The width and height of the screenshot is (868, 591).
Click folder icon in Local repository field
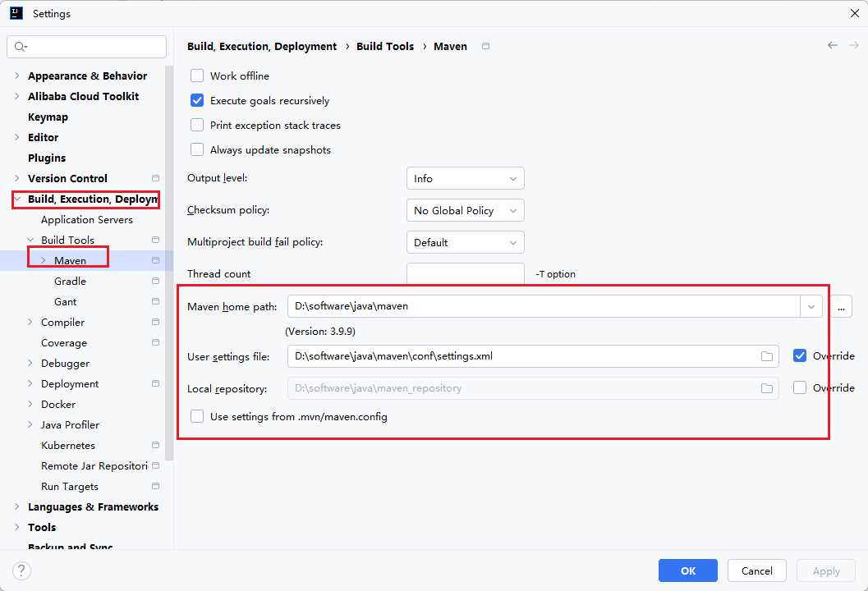(x=766, y=388)
